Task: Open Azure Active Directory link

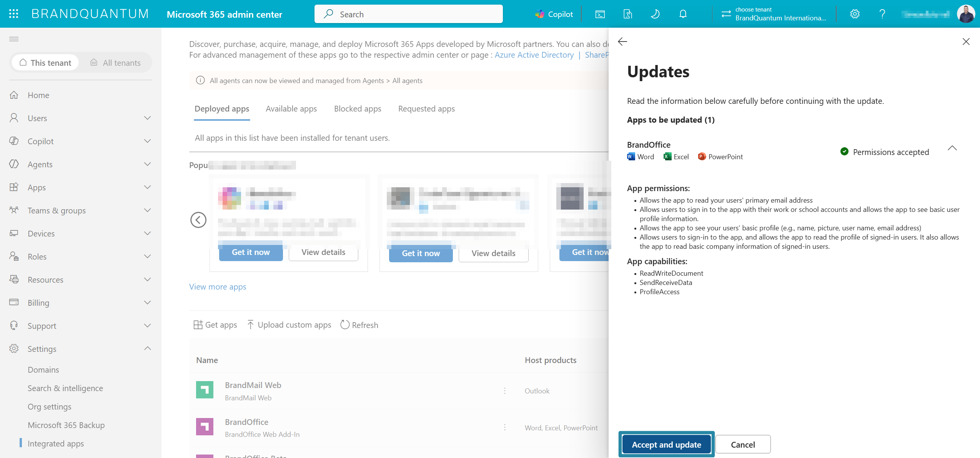Action: pos(534,55)
